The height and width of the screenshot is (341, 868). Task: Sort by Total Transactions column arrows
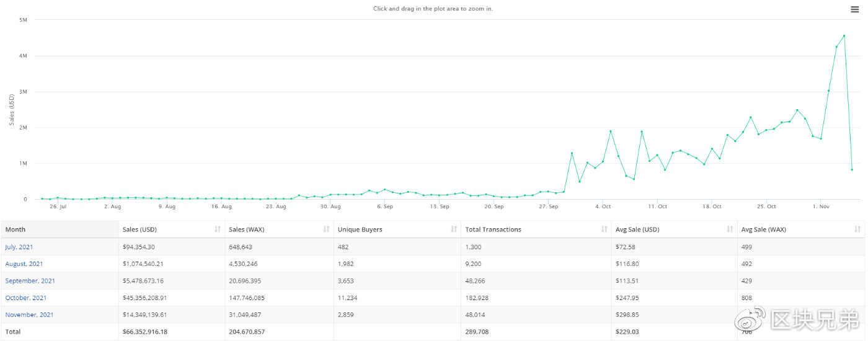(x=604, y=229)
